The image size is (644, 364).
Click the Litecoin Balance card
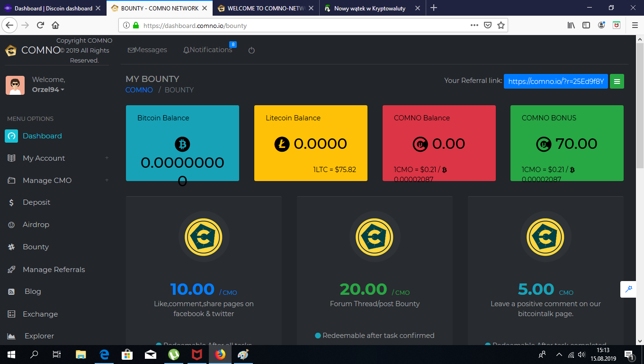coord(311,143)
